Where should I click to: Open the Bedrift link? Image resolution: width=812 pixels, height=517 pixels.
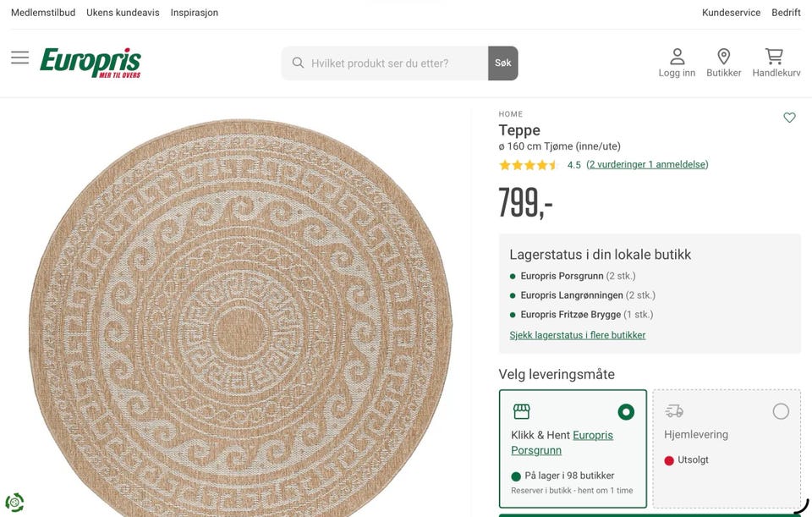click(786, 13)
